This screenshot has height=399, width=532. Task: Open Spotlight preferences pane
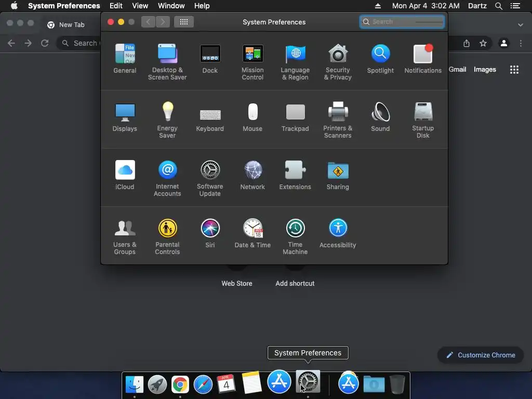click(x=380, y=58)
